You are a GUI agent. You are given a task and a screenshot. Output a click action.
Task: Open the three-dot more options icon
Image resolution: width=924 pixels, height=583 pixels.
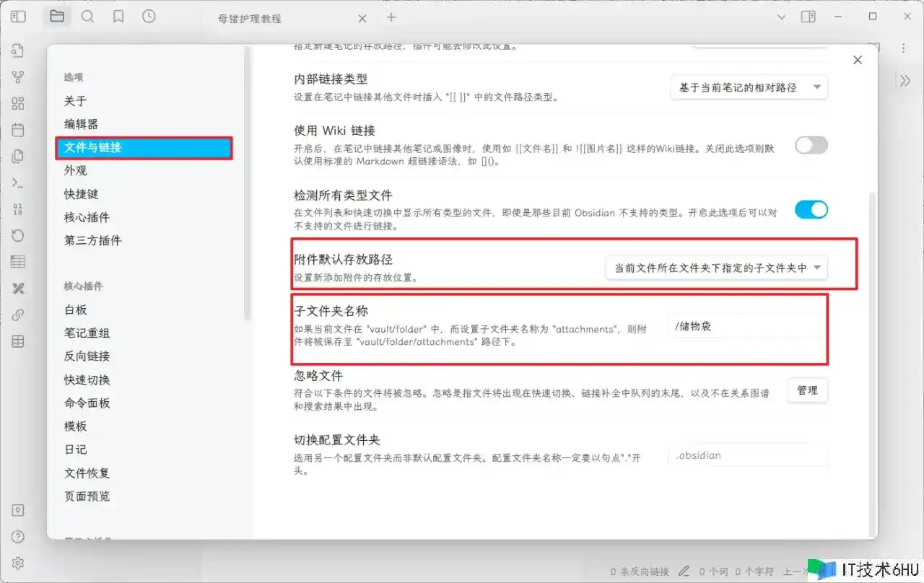point(903,48)
